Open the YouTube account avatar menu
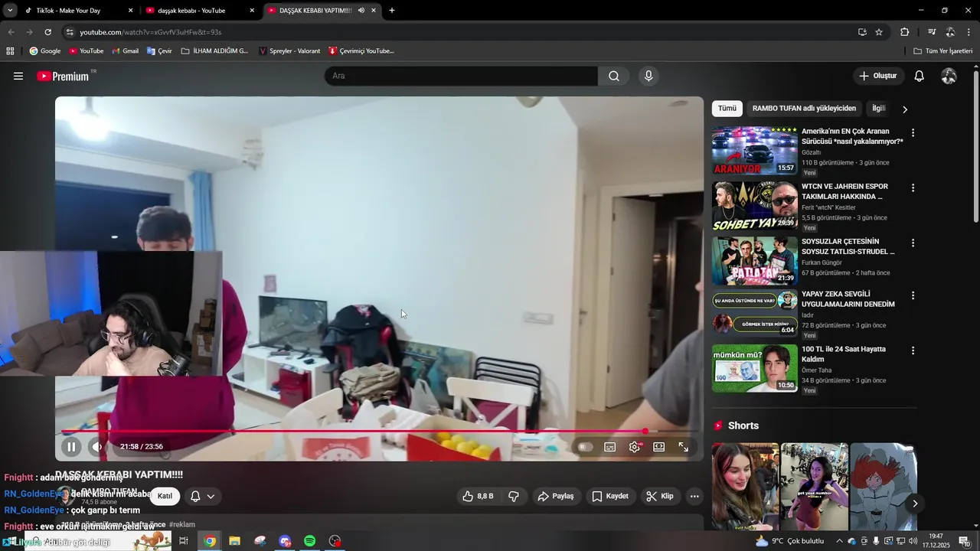The image size is (980, 551). pos(949,76)
